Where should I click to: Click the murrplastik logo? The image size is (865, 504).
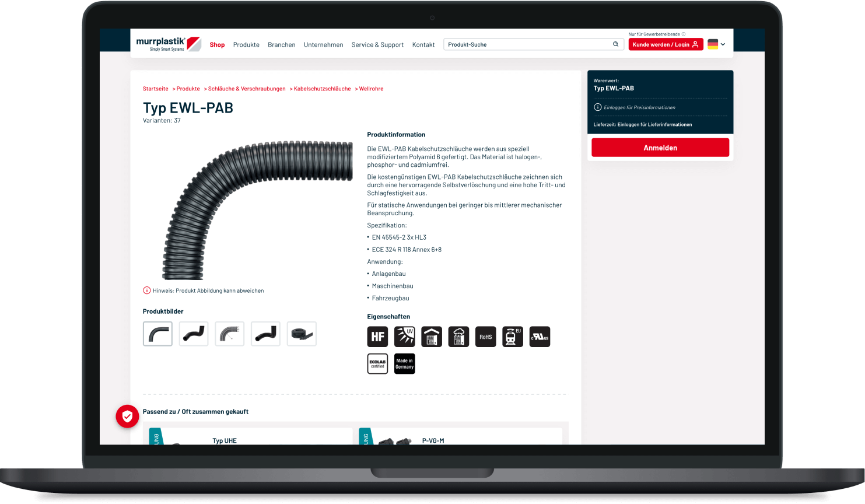(169, 44)
